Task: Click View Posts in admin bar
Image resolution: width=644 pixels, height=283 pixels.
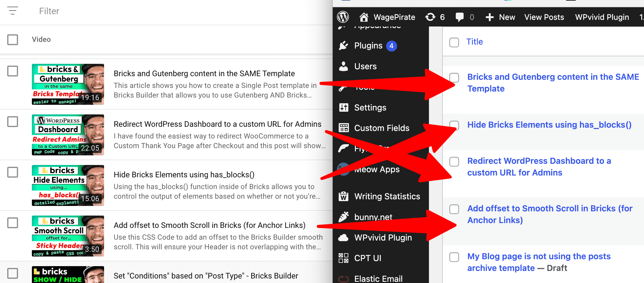Action: [544, 17]
